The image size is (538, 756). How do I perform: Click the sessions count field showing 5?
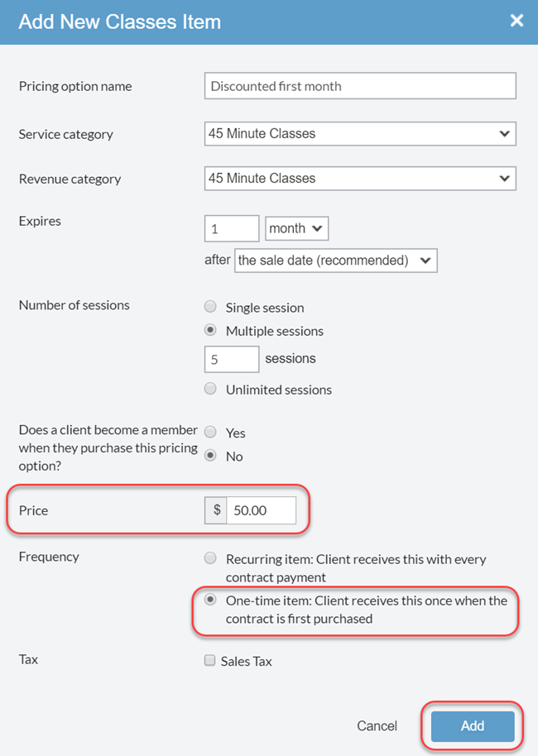231,359
